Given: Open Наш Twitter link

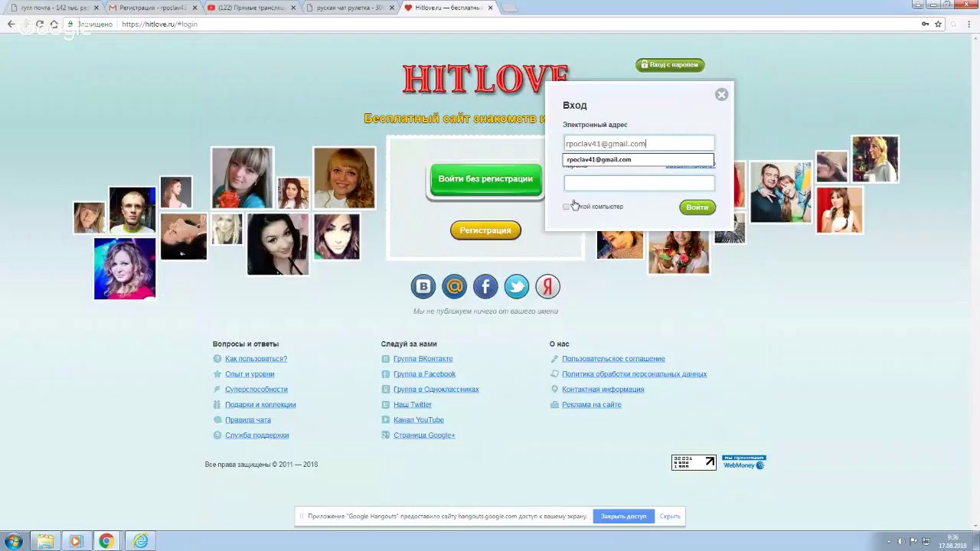Looking at the screenshot, I should tap(413, 405).
